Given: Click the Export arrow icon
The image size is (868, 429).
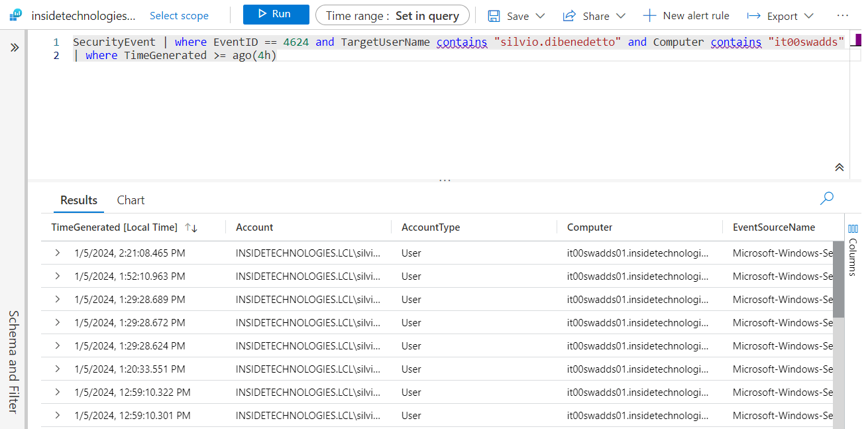Looking at the screenshot, I should tap(753, 16).
